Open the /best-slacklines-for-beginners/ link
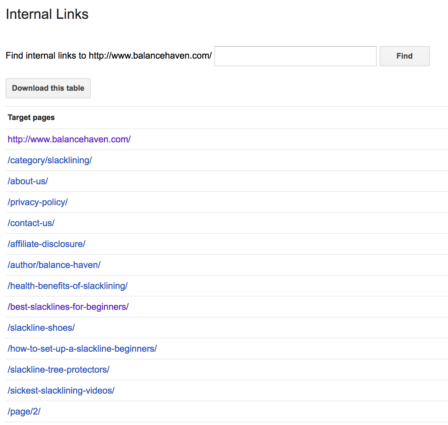Screen dimensions: 448x425 (x=68, y=307)
